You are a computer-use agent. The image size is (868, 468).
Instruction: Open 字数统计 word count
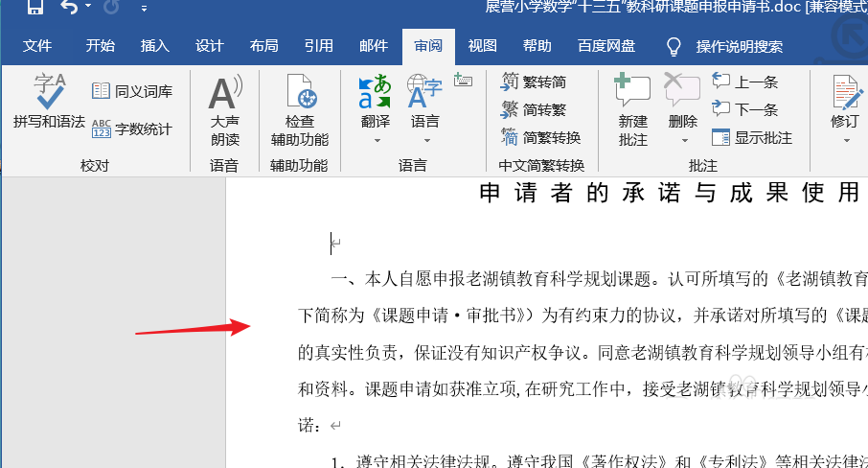pos(132,129)
